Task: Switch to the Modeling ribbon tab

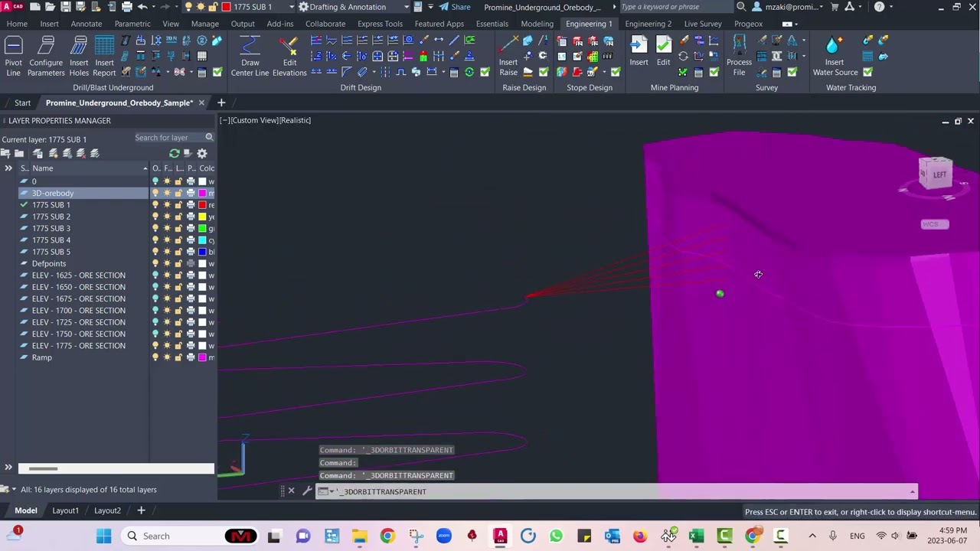Action: point(537,24)
